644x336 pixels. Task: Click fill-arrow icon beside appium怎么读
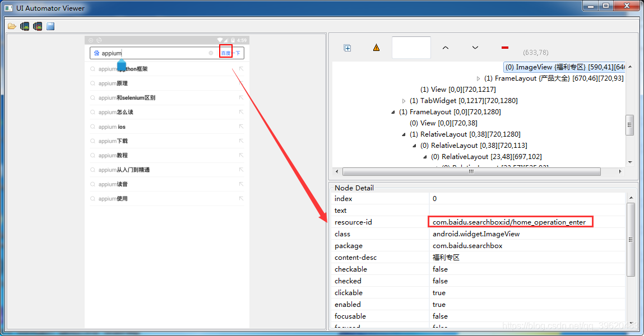(241, 111)
